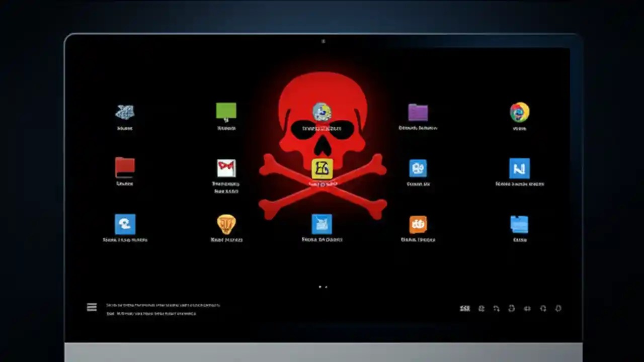Open the blue N app icon
Screen dimensions: 644x362
519,168
